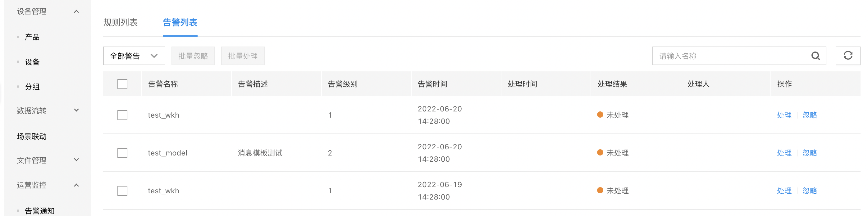
Task: Open 产品 in the sidebar
Action: tap(32, 37)
